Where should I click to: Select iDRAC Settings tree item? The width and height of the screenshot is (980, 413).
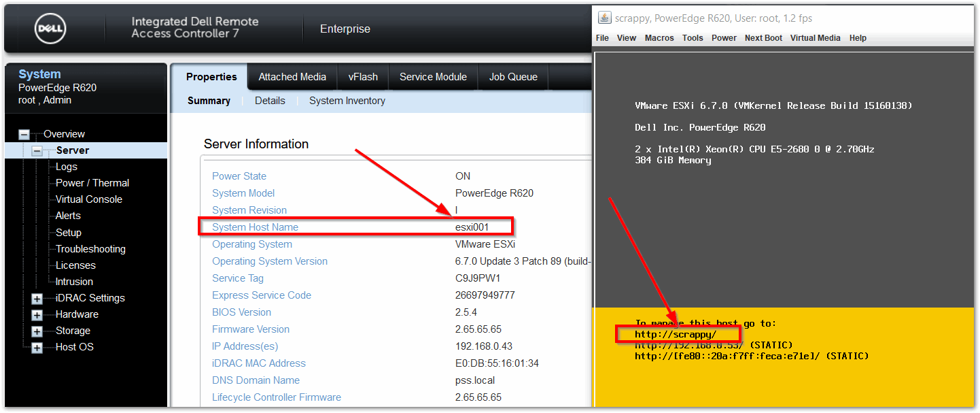click(x=90, y=298)
